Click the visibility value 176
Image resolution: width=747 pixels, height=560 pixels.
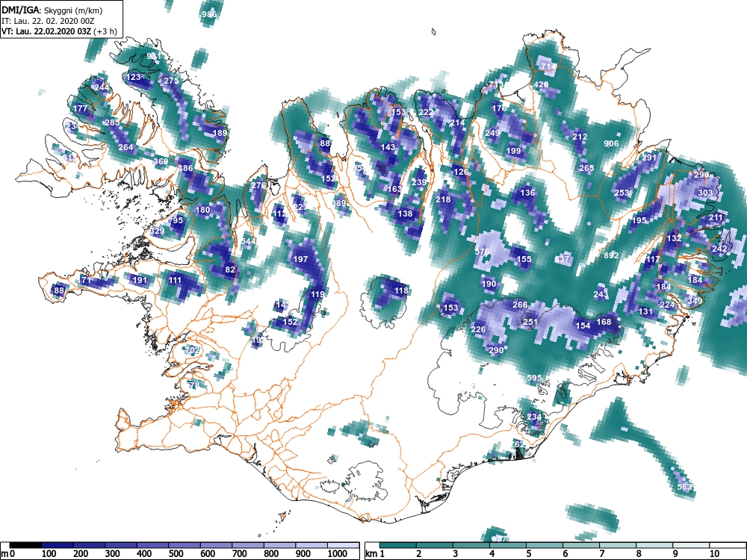(x=499, y=108)
